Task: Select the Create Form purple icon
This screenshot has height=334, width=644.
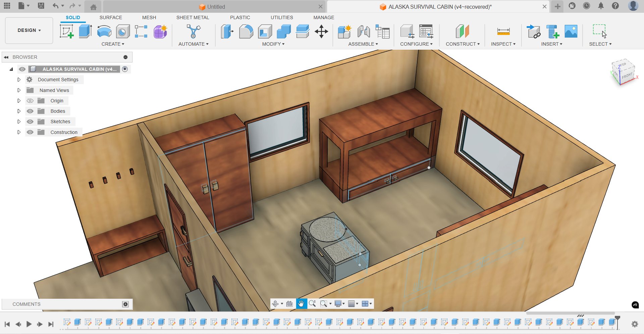Action: click(160, 32)
